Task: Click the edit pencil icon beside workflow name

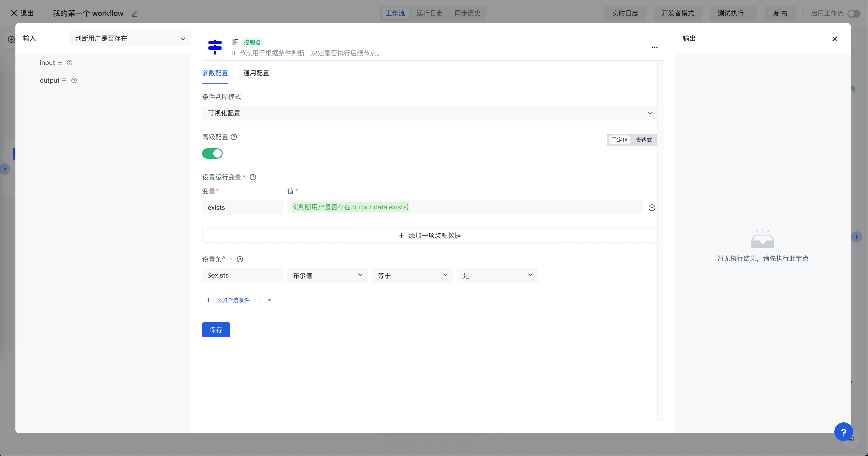Action: click(135, 14)
